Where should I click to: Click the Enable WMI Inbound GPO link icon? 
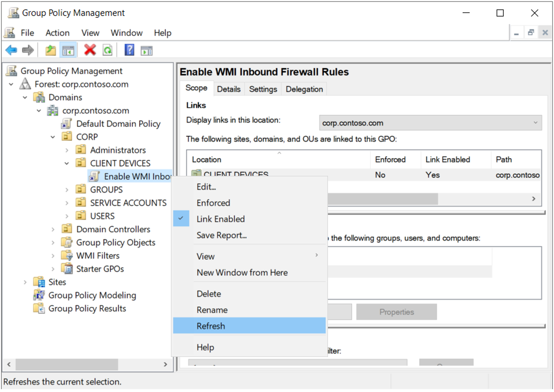pyautogui.click(x=94, y=176)
